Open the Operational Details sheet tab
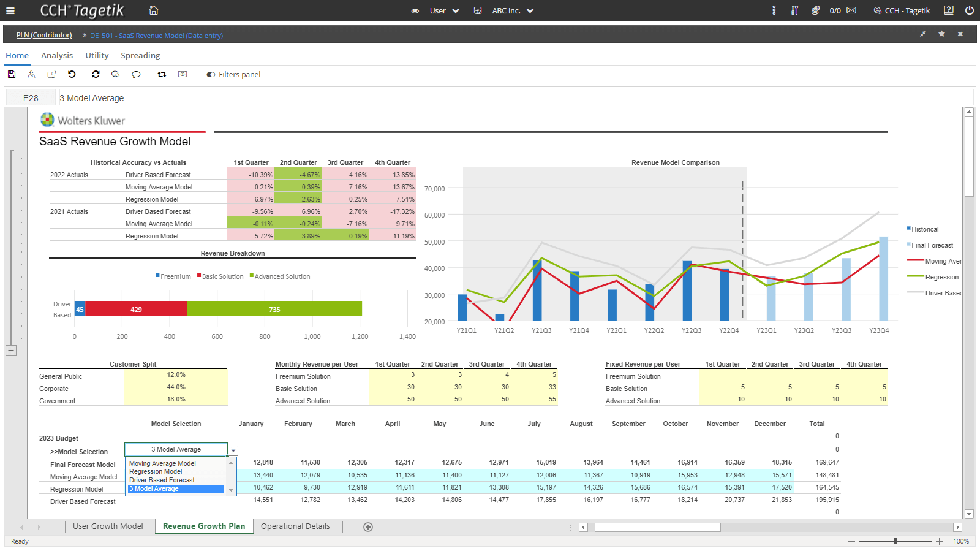Viewport: 980px width, 551px height. point(295,526)
